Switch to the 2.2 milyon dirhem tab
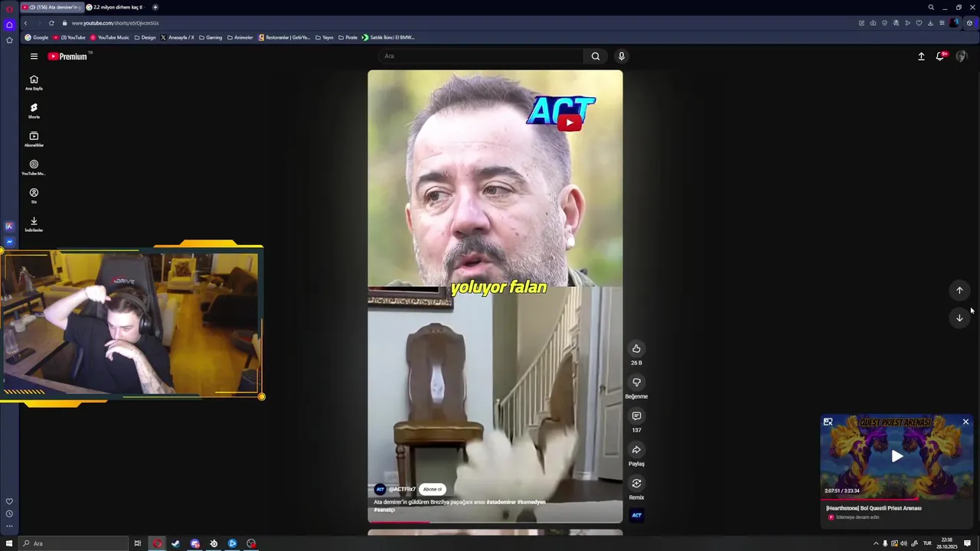The image size is (980, 551). tap(115, 7)
